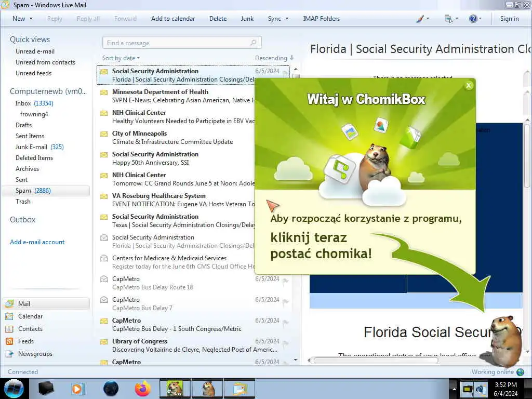
Task: Click the message list scroll up arrow
Action: (x=296, y=69)
